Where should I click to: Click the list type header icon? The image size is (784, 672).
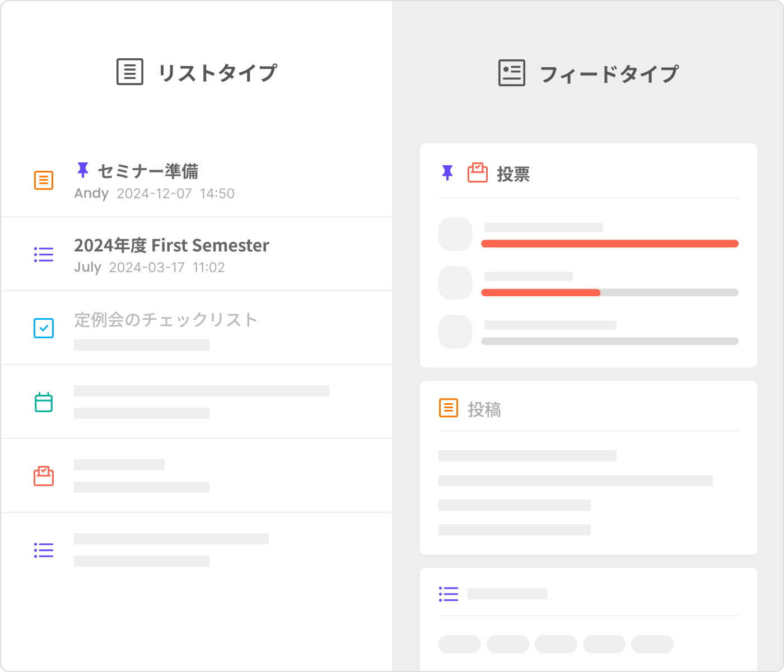click(x=130, y=72)
